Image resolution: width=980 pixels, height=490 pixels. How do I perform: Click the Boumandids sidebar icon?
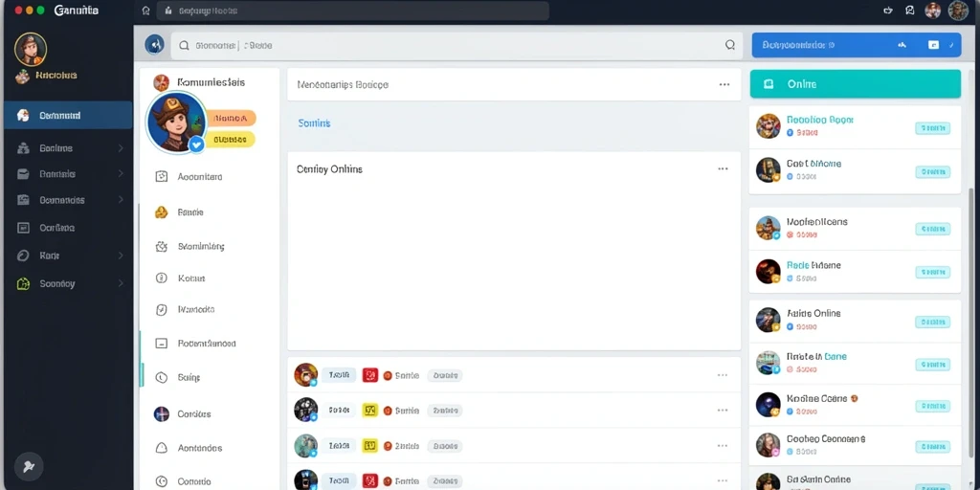(x=23, y=200)
